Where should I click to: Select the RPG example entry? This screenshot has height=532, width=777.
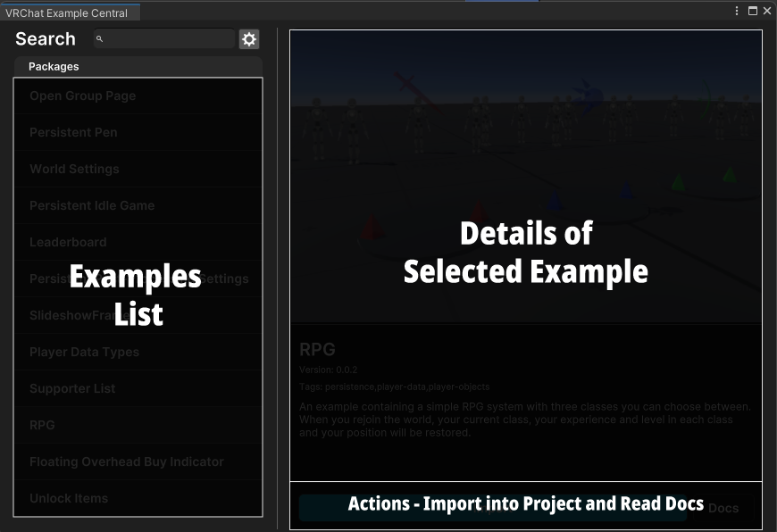[x=138, y=425]
